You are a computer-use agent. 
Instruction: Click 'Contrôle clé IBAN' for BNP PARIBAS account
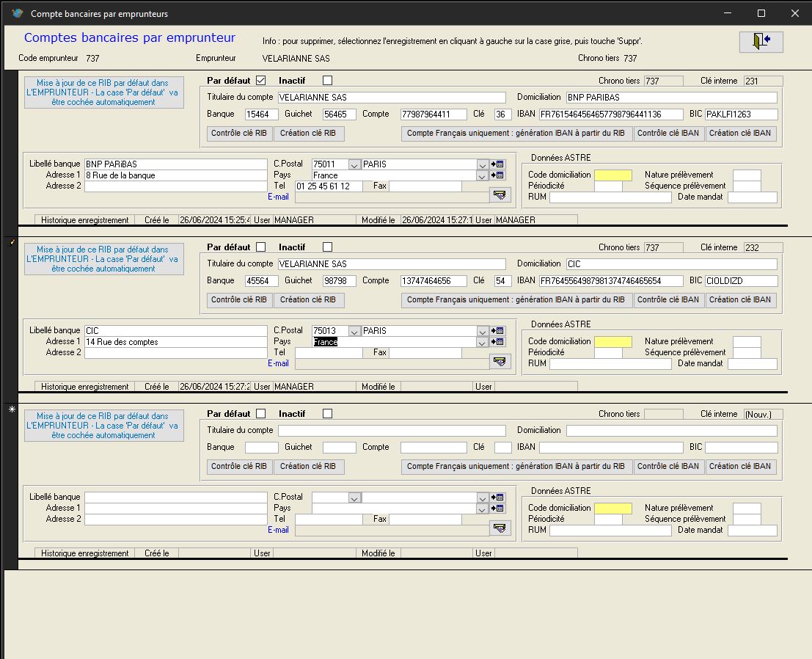[668, 133]
